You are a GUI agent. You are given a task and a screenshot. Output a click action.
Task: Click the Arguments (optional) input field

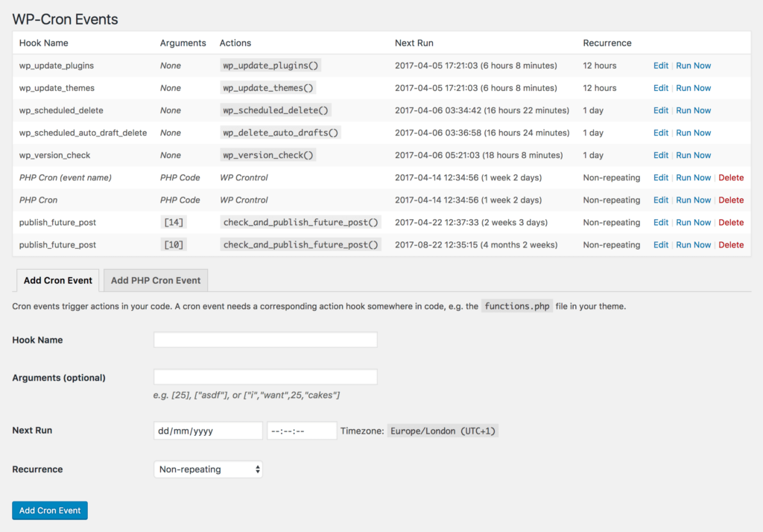coord(265,376)
